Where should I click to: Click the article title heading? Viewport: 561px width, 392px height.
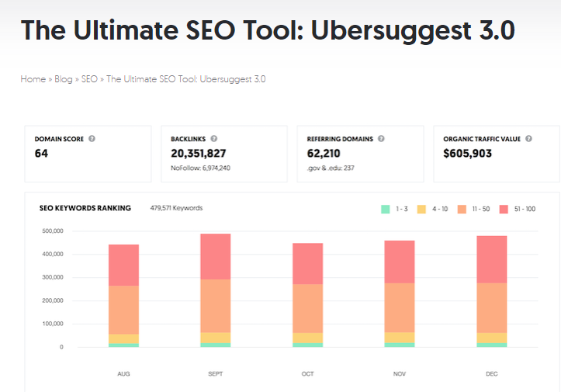pyautogui.click(x=267, y=30)
